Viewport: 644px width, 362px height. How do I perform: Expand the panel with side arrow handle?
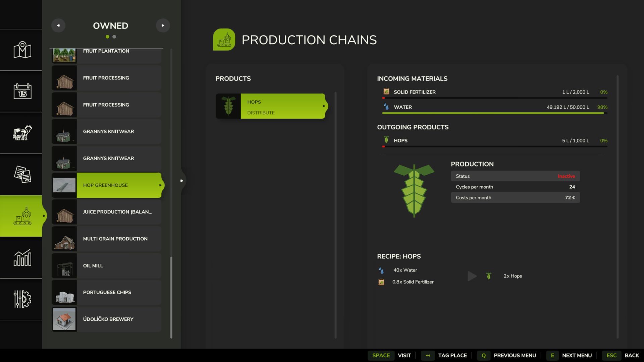pos(182,181)
